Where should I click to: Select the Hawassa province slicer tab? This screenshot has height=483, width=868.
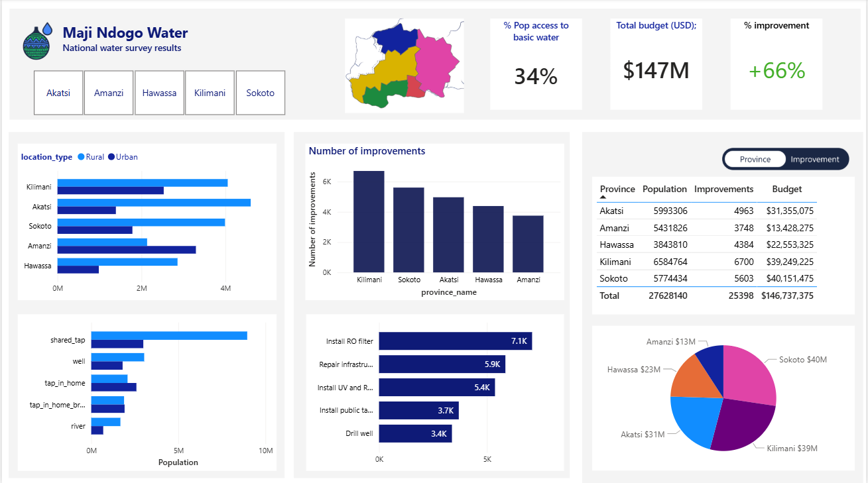point(159,93)
